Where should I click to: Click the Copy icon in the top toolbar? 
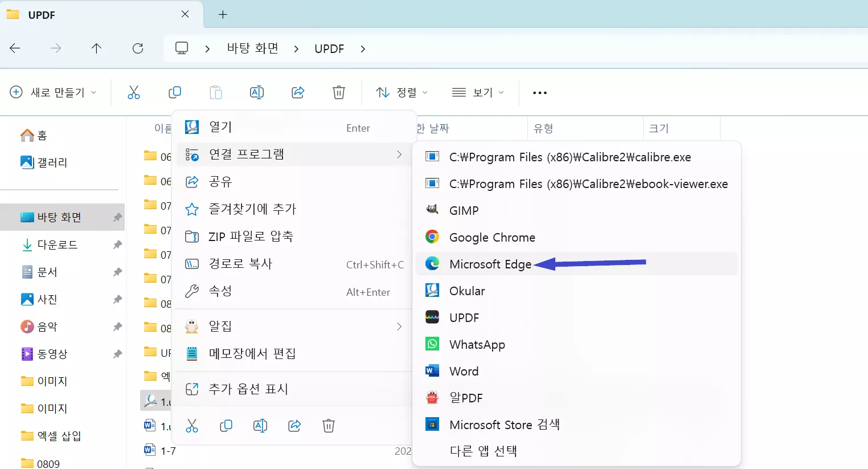coord(175,92)
